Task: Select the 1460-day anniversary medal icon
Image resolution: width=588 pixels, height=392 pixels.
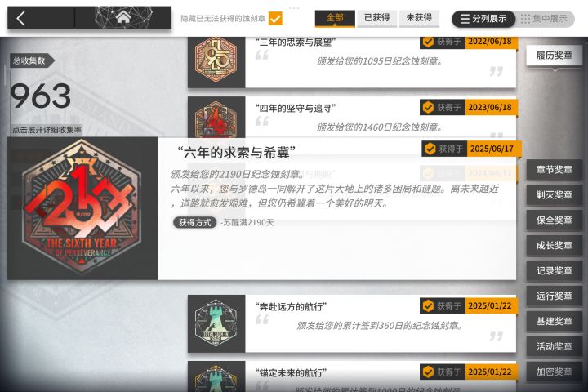Action: pos(216,119)
